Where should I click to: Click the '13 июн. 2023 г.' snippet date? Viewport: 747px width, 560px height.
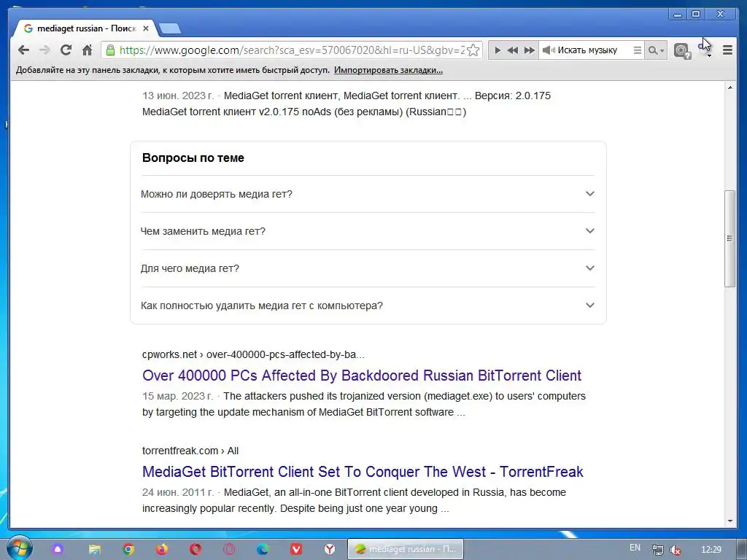178,96
